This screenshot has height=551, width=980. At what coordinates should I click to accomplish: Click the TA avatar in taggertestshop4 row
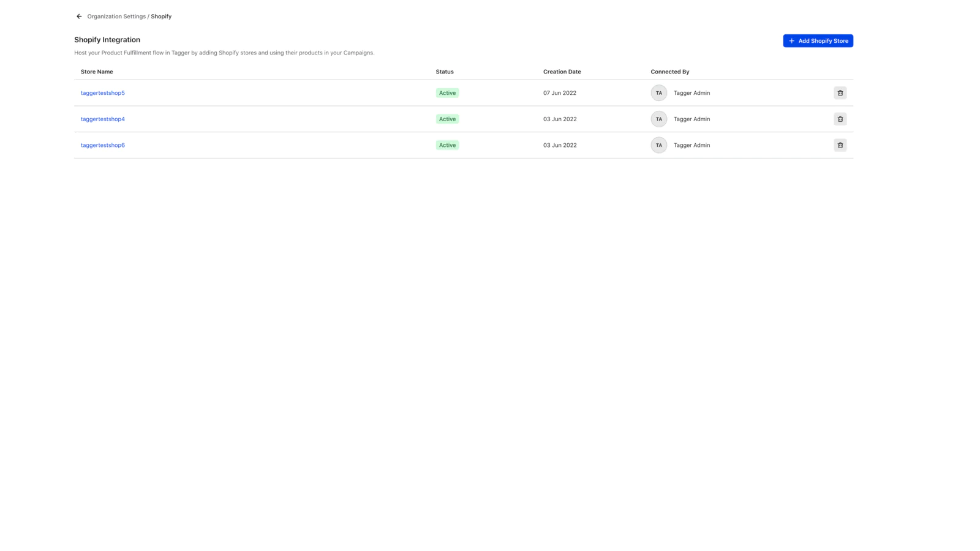coord(658,119)
